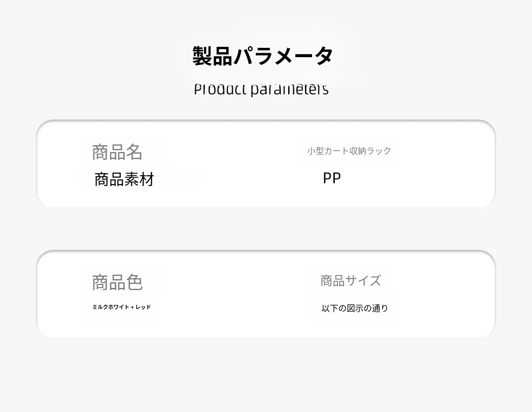
Task: Select the 小型カート収納ラック product name text
Action: pos(349,151)
